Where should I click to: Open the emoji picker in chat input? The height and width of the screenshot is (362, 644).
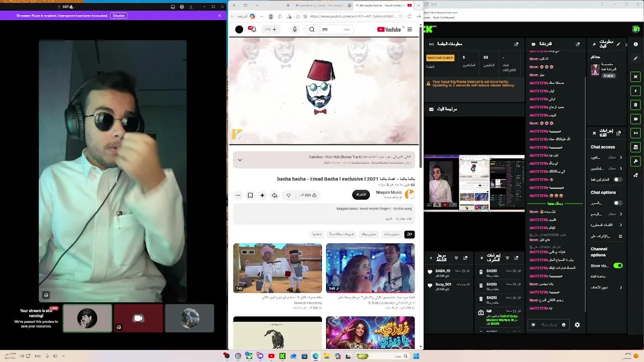[563, 325]
